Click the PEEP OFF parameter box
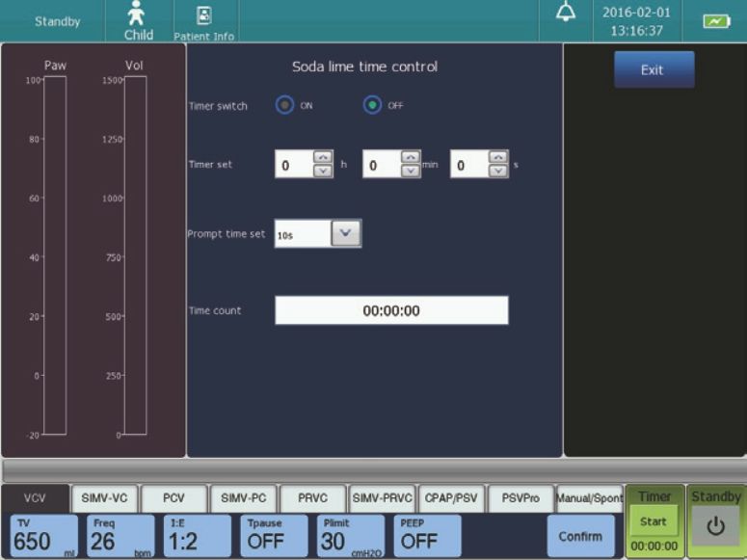Screen dimensions: 747x560 tap(427, 536)
